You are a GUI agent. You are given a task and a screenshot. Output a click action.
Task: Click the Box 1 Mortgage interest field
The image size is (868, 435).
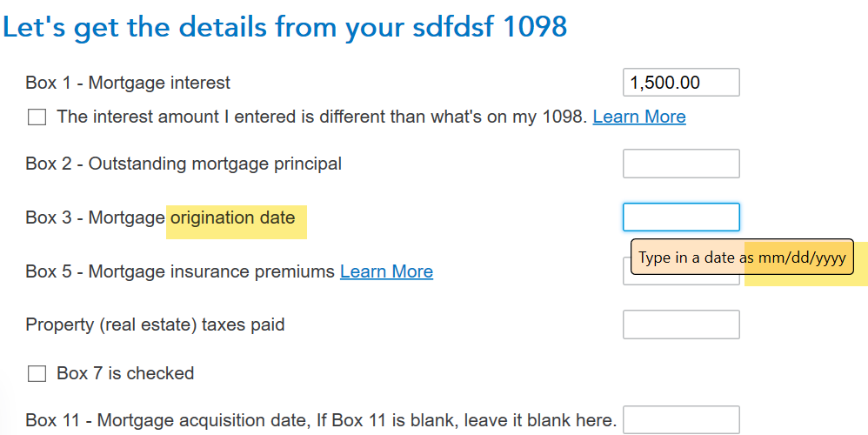pyautogui.click(x=681, y=83)
